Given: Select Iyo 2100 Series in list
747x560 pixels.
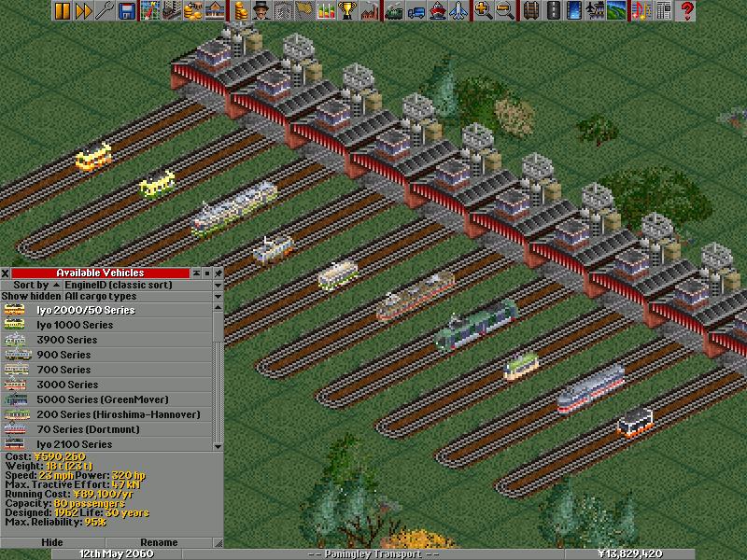Looking at the screenshot, I should pyautogui.click(x=106, y=444).
